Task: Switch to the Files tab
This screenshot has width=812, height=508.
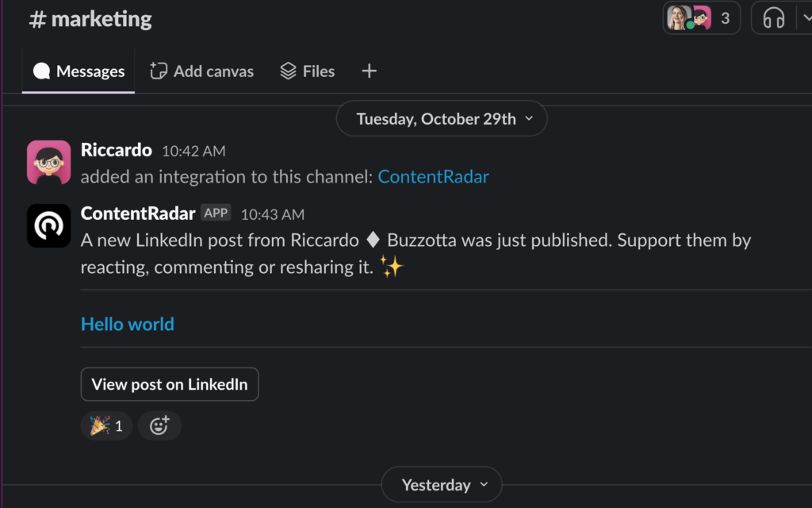Action: pos(308,71)
